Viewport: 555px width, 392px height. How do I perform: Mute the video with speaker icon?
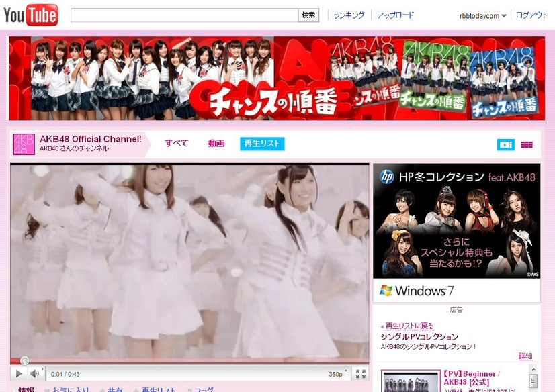pos(35,374)
